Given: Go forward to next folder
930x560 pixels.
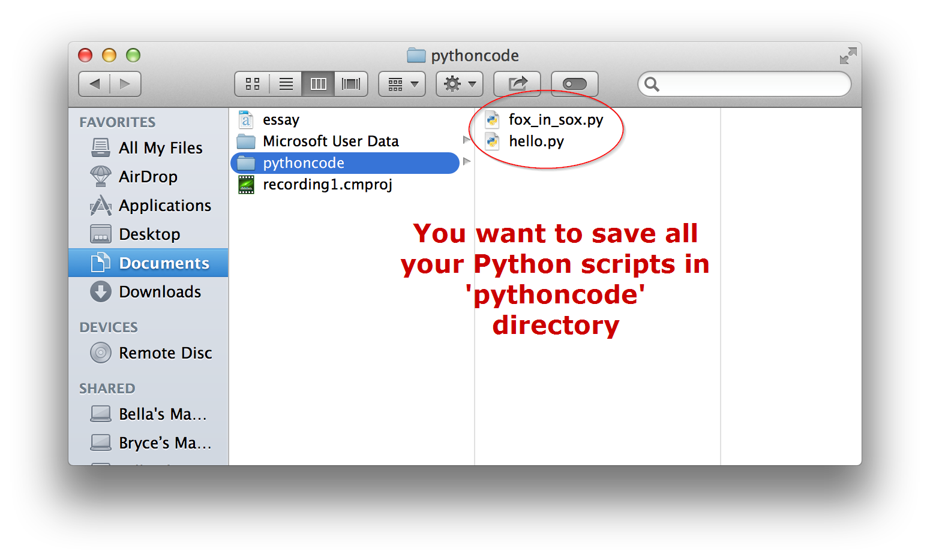Looking at the screenshot, I should (x=125, y=84).
